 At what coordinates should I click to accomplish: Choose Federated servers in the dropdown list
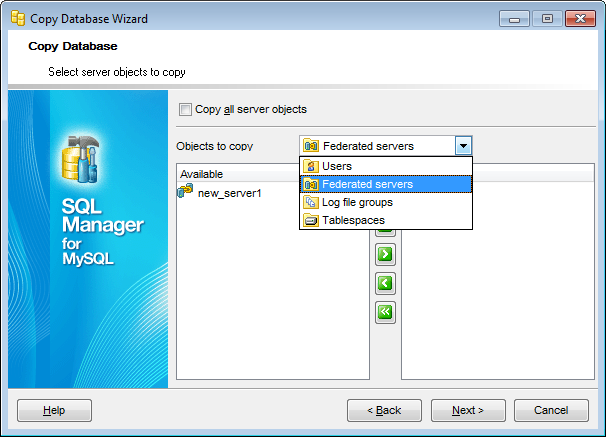[367, 184]
